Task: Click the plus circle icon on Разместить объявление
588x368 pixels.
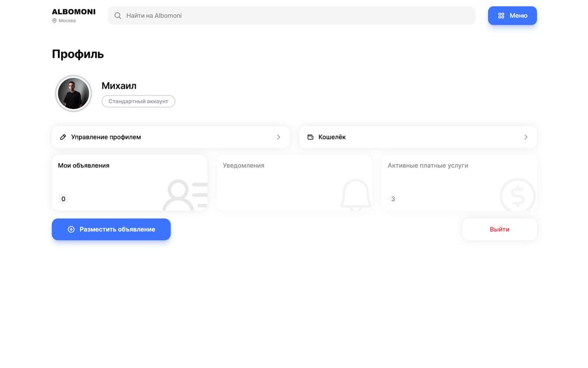Action: click(x=71, y=229)
